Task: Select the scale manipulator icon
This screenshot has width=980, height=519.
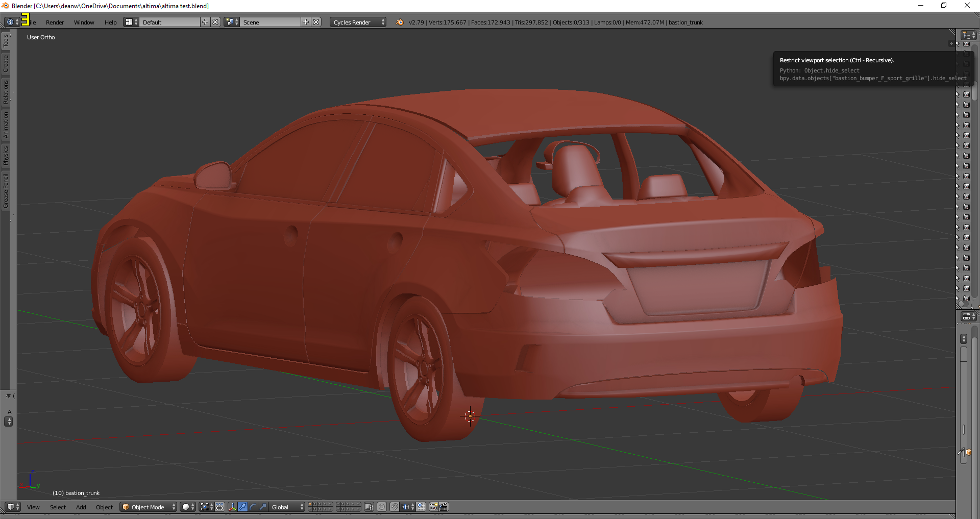Action: 263,507
